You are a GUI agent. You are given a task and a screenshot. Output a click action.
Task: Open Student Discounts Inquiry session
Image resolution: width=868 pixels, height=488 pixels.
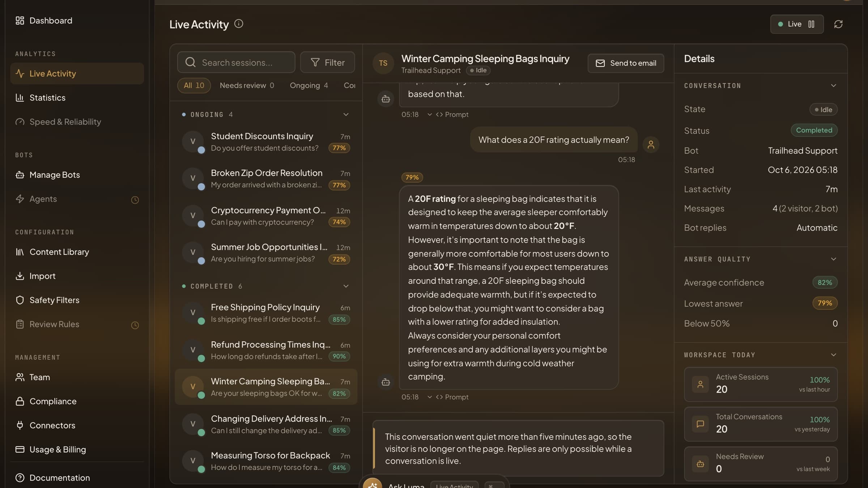tap(266, 142)
